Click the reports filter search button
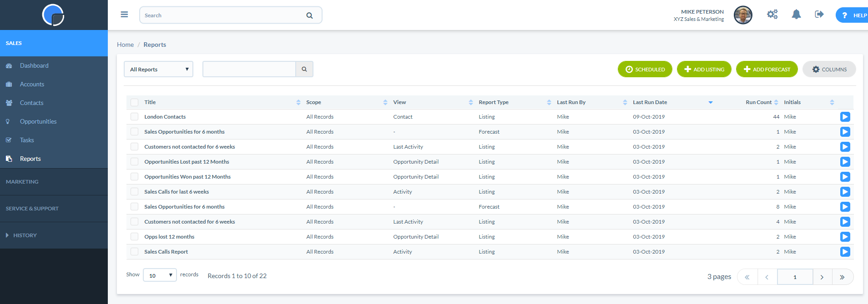 [x=304, y=69]
